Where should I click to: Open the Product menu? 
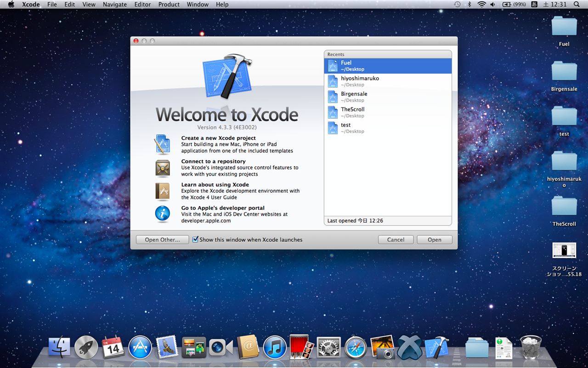[169, 4]
